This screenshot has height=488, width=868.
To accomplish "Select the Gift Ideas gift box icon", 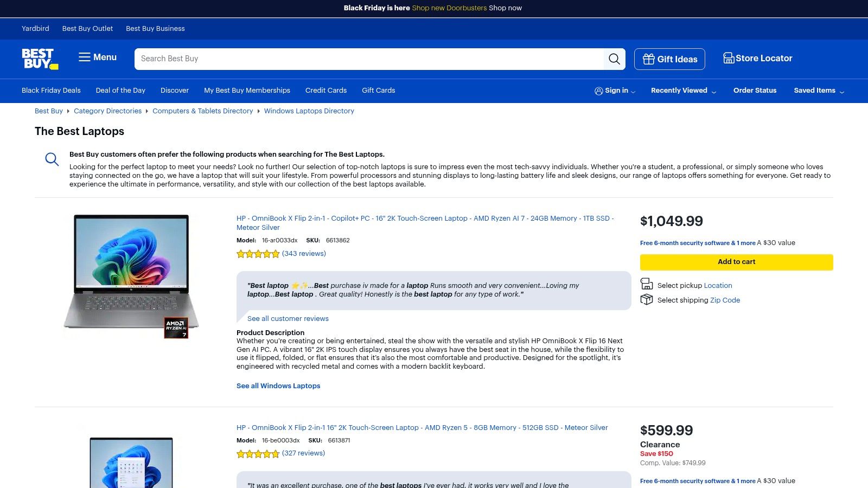I will pyautogui.click(x=649, y=59).
